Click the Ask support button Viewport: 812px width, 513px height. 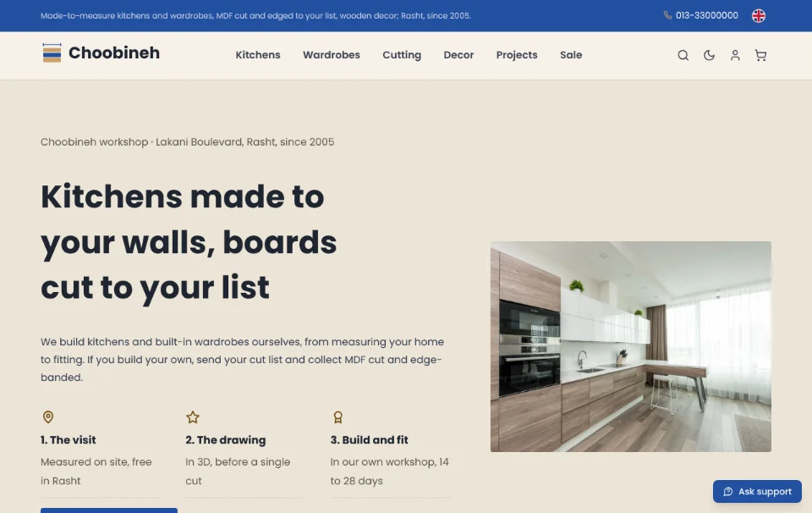point(757,491)
